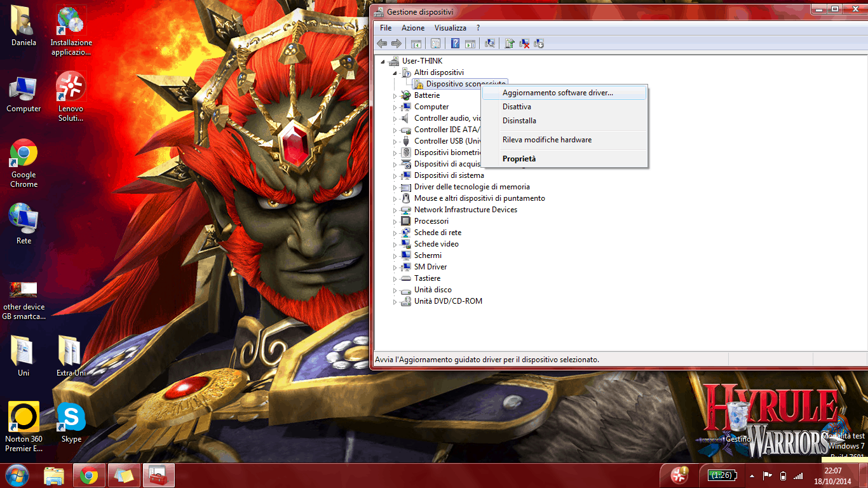The image size is (868, 488).
Task: Click the uninstall device toolbar icon with red X
Action: click(524, 43)
